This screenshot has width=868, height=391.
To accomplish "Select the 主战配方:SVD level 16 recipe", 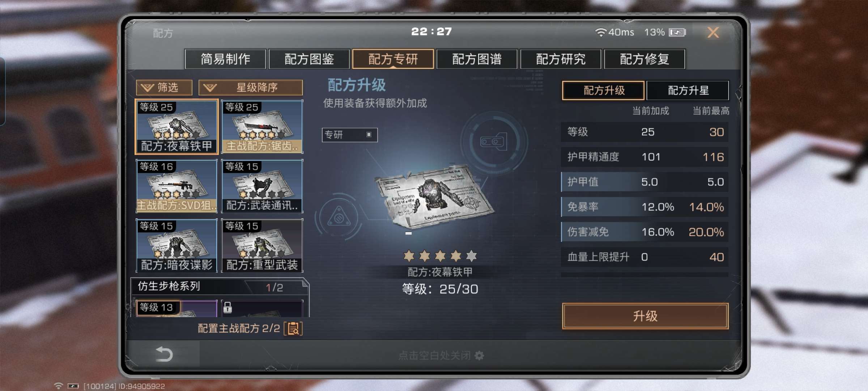I will (x=176, y=186).
